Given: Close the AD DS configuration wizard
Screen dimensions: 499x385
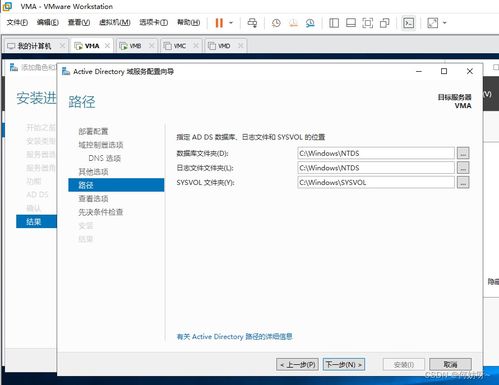Looking at the screenshot, I should pos(470,71).
